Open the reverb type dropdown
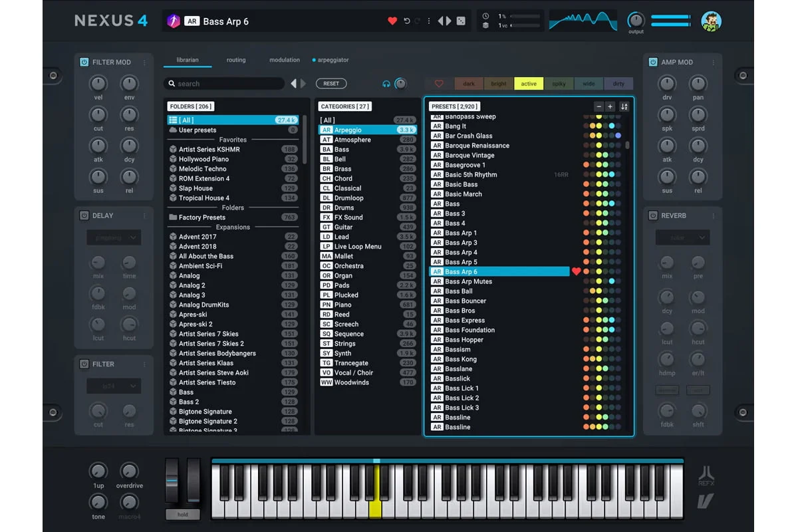This screenshot has width=798, height=532. tap(682, 237)
